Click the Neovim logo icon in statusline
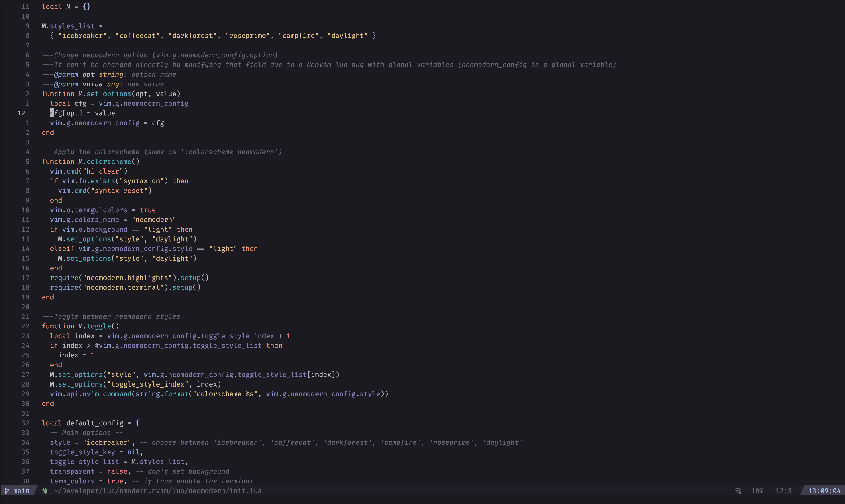This screenshot has height=504, width=845. [44, 491]
